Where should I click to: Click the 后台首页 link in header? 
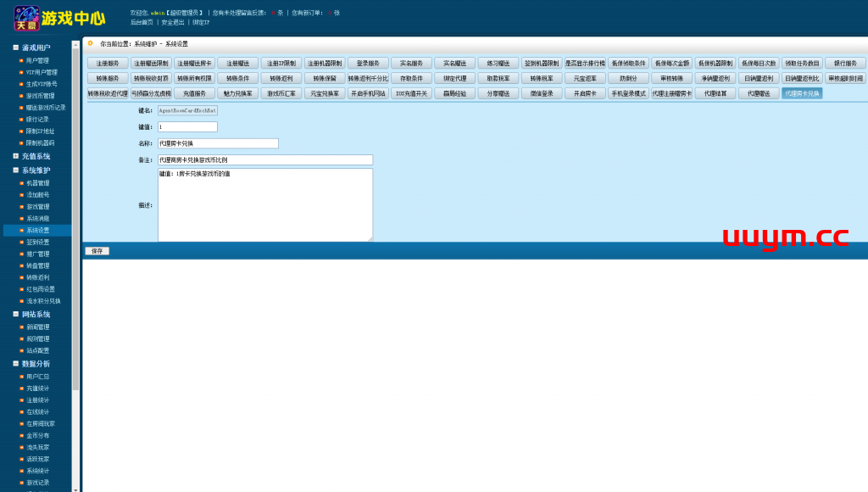pyautogui.click(x=142, y=22)
